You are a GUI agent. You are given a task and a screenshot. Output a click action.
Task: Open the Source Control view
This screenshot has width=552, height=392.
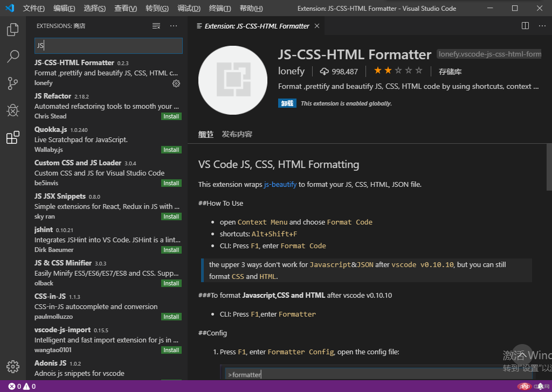[13, 83]
